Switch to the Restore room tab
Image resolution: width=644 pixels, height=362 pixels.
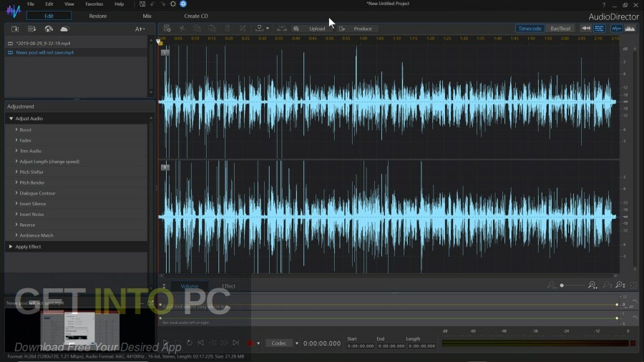point(98,16)
